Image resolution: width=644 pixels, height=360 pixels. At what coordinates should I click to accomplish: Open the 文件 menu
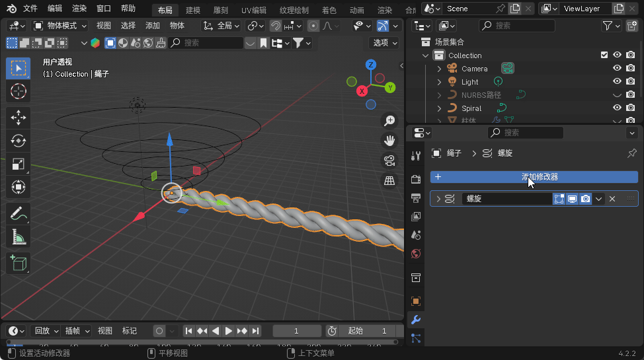30,9
